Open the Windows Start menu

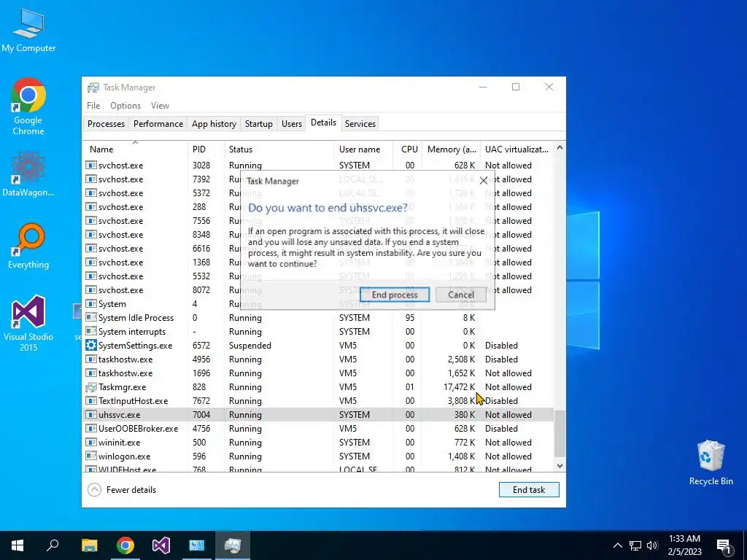(x=18, y=545)
